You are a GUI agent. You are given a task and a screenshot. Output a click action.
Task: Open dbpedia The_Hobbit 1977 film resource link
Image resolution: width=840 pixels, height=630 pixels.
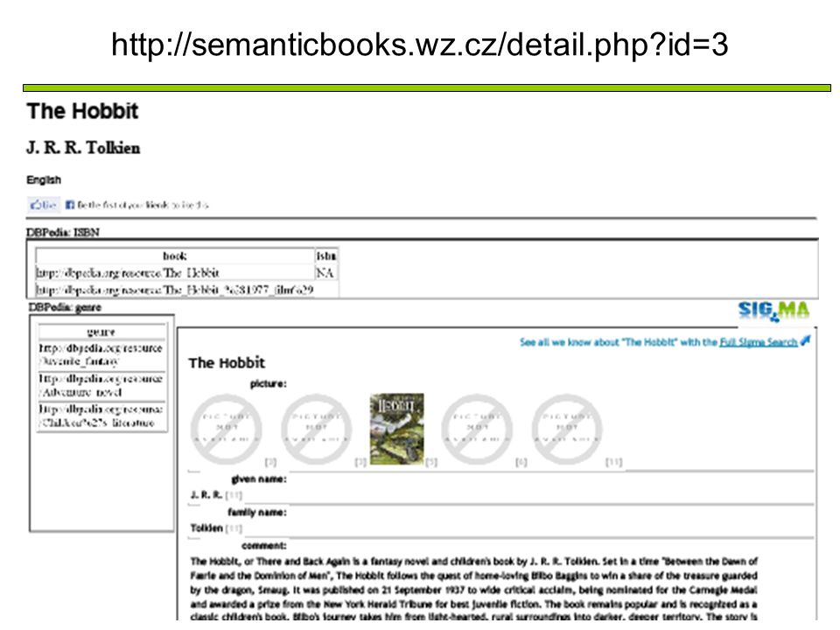(175, 290)
